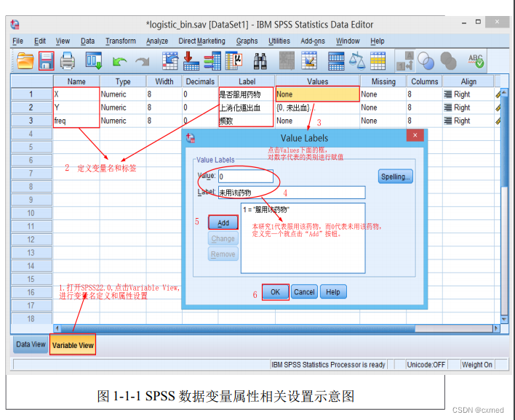The width and height of the screenshot is (515, 420).
Task: Click the Change button
Action: pyautogui.click(x=223, y=238)
